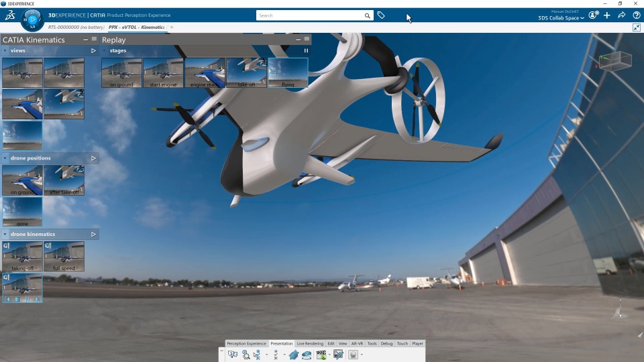Open dropdown next to selection toolbar icon

click(266, 355)
